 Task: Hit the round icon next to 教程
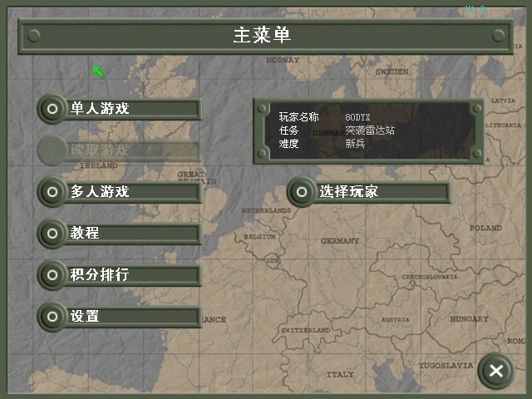tap(52, 233)
